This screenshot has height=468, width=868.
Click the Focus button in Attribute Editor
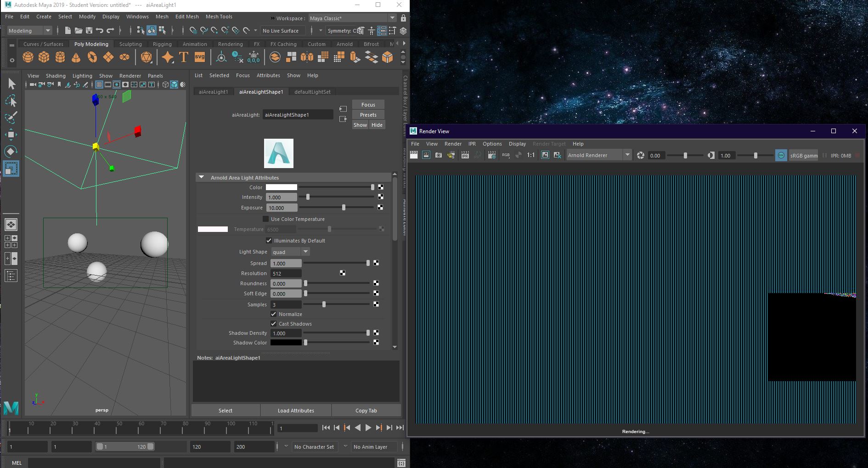pyautogui.click(x=368, y=105)
